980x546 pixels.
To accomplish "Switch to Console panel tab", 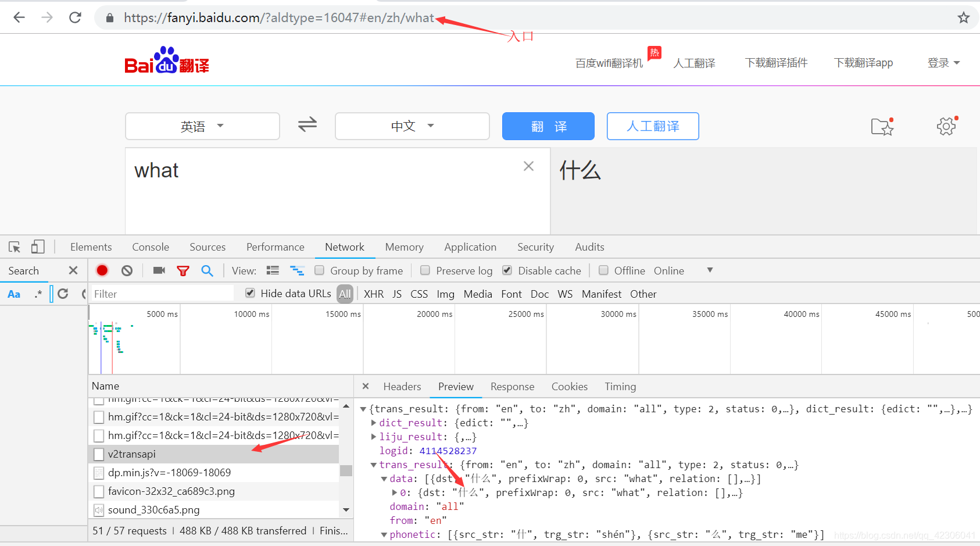I will pos(151,247).
